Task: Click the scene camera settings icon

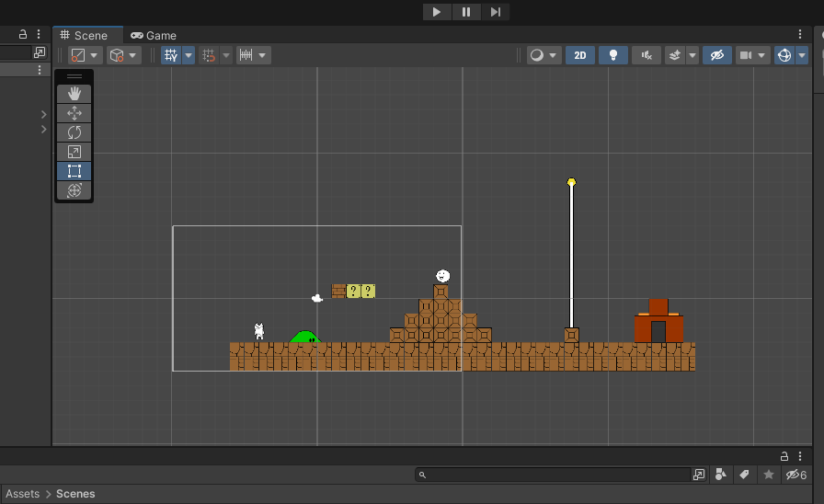Action: click(x=746, y=55)
